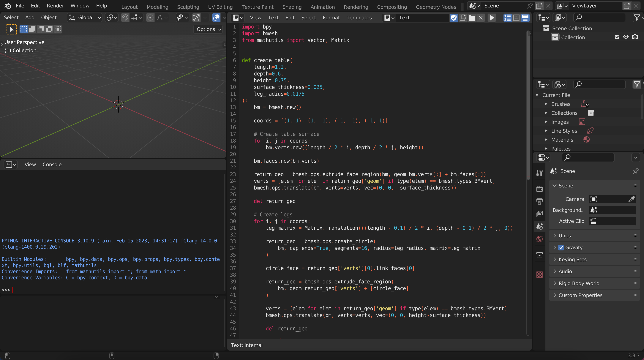Open the Templates menu in text editor
644x360 pixels.
(359, 18)
